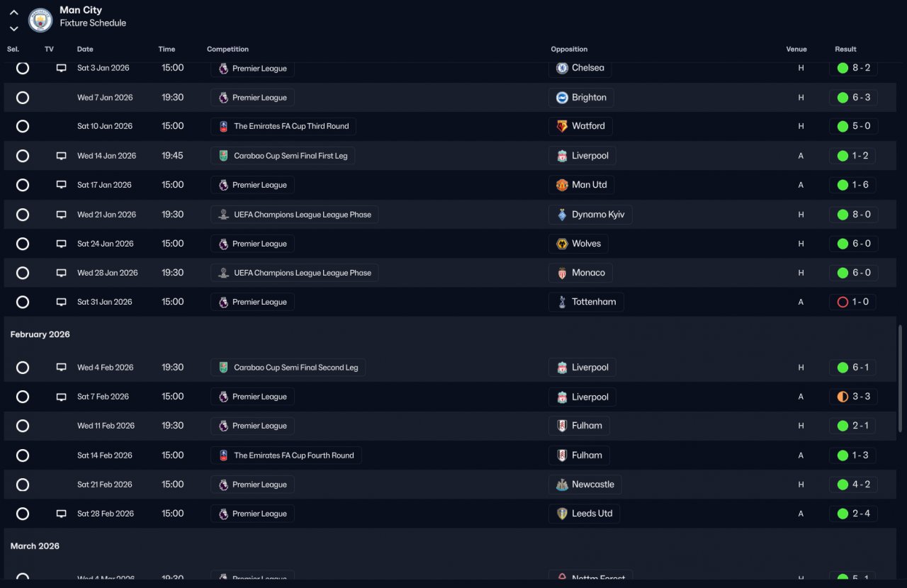907x588 pixels.
Task: Open Liverpool on the Wed 14 Jan row
Action: tap(582, 156)
